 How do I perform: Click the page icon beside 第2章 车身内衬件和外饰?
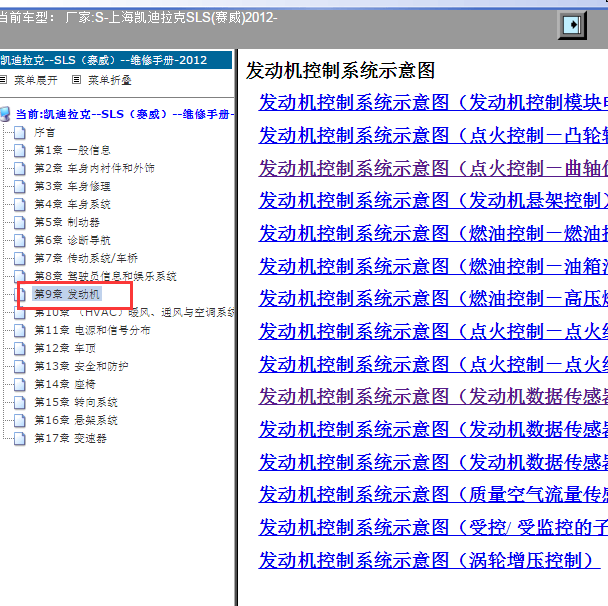click(x=19, y=168)
